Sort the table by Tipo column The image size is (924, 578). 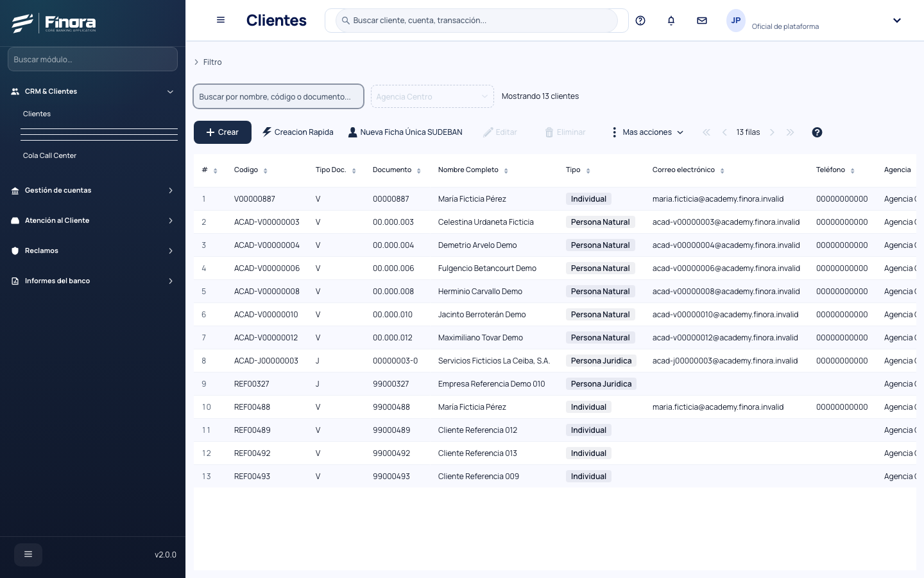[588, 171]
